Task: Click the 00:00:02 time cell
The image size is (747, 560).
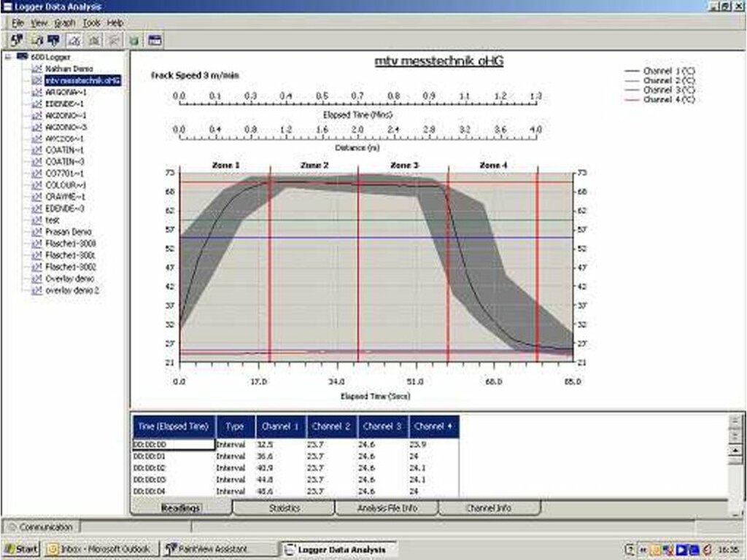Action: 149,467
